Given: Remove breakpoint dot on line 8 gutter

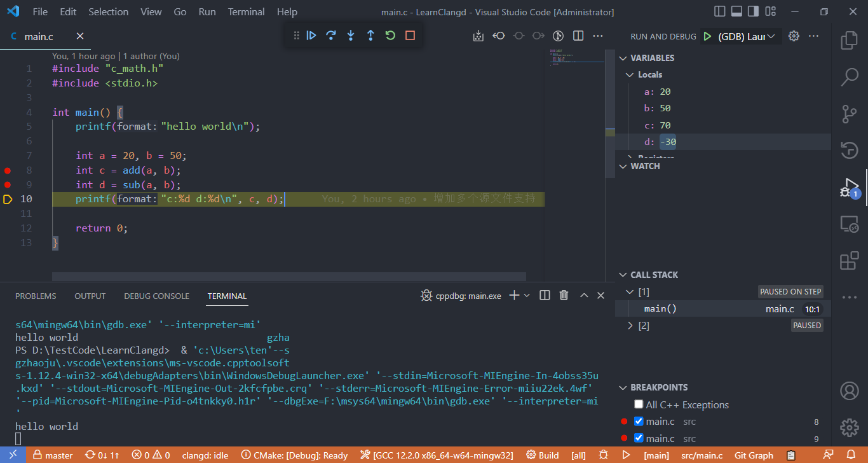Looking at the screenshot, I should pyautogui.click(x=8, y=170).
